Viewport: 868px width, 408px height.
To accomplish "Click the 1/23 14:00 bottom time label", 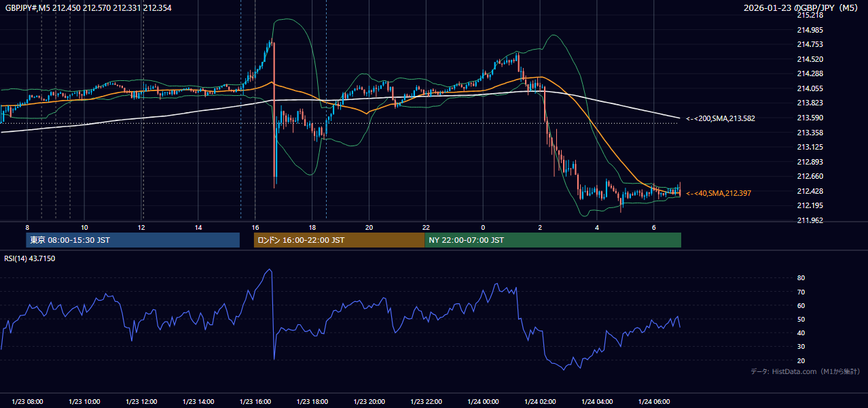I will [x=199, y=402].
